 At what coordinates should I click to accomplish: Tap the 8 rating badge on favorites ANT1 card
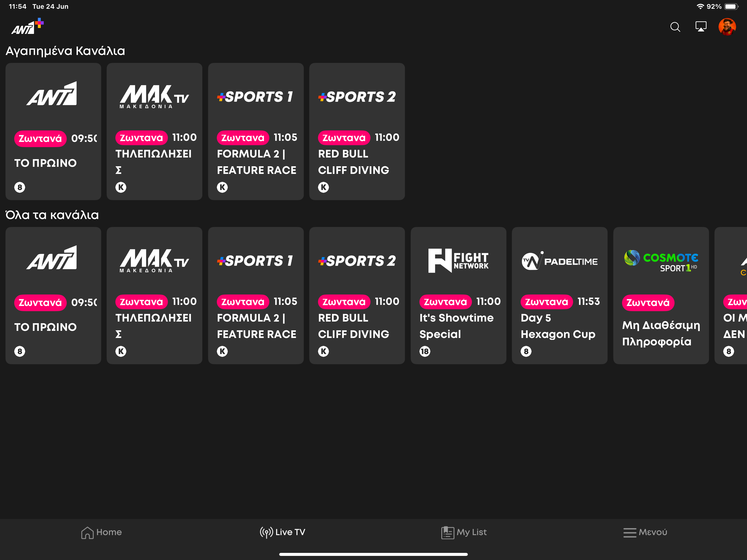[20, 187]
